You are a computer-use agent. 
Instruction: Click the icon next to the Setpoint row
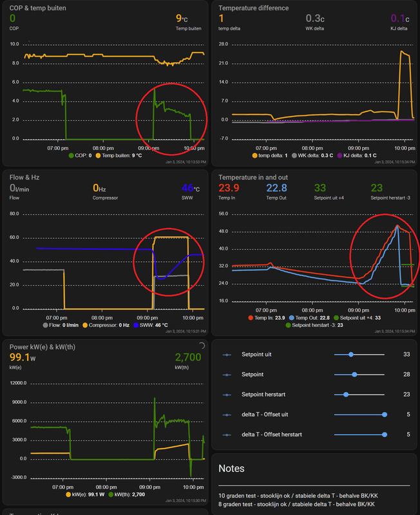(x=227, y=375)
